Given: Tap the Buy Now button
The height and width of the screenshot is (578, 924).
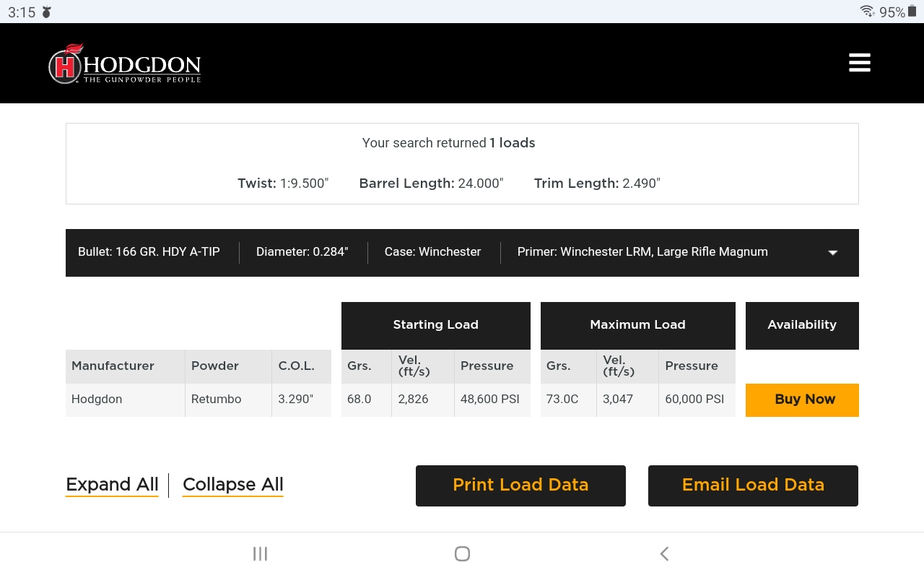Looking at the screenshot, I should (802, 400).
